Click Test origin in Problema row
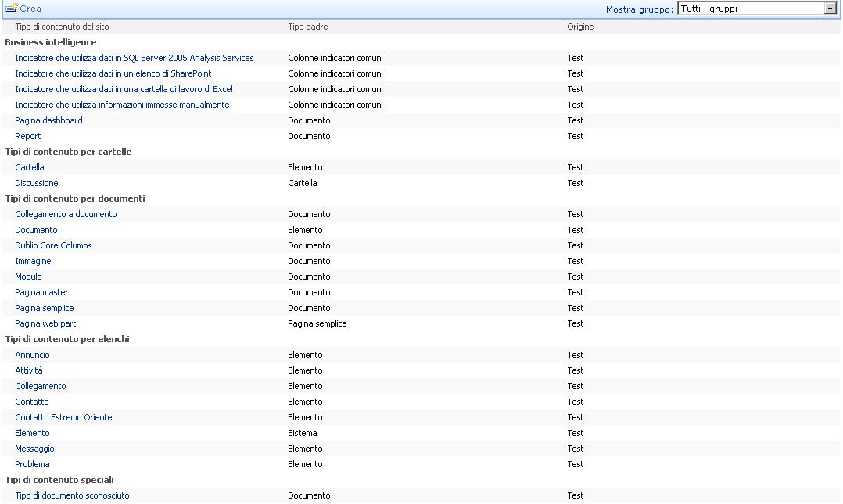The height and width of the screenshot is (504, 843). click(x=576, y=464)
